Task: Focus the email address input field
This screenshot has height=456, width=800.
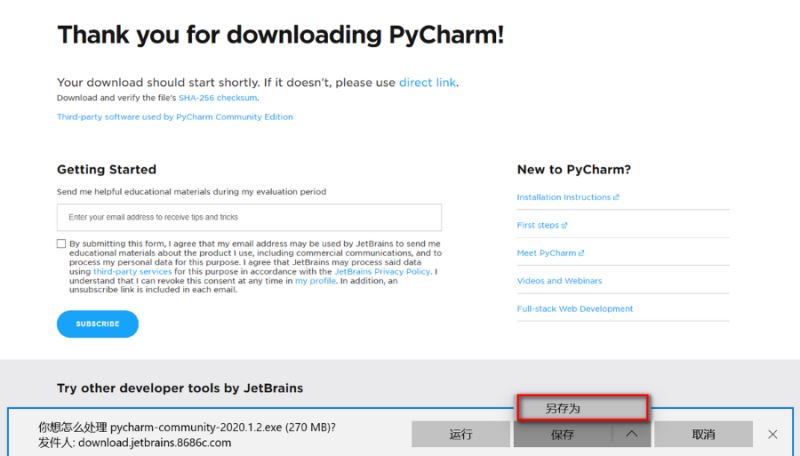Action: (249, 217)
